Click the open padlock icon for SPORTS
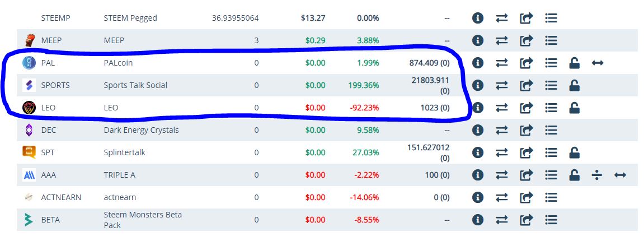Viewport: 644px width, 241px height. [x=574, y=85]
